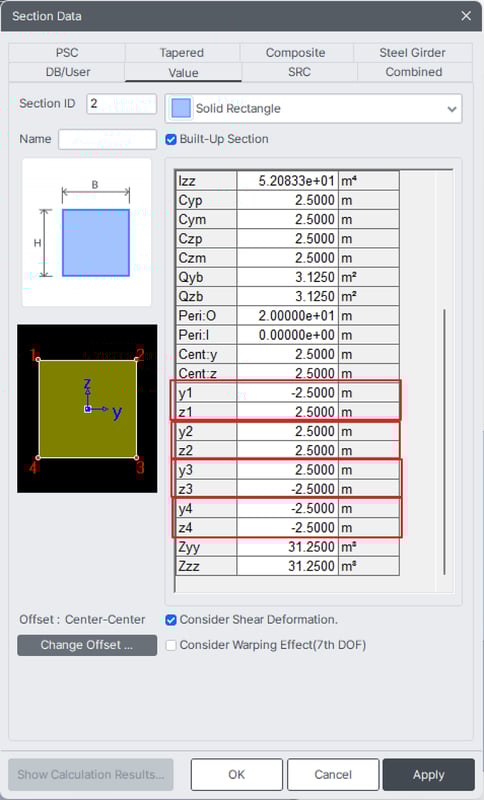The image size is (484, 800).
Task: Select the Qzb value cell
Action: pos(288,297)
